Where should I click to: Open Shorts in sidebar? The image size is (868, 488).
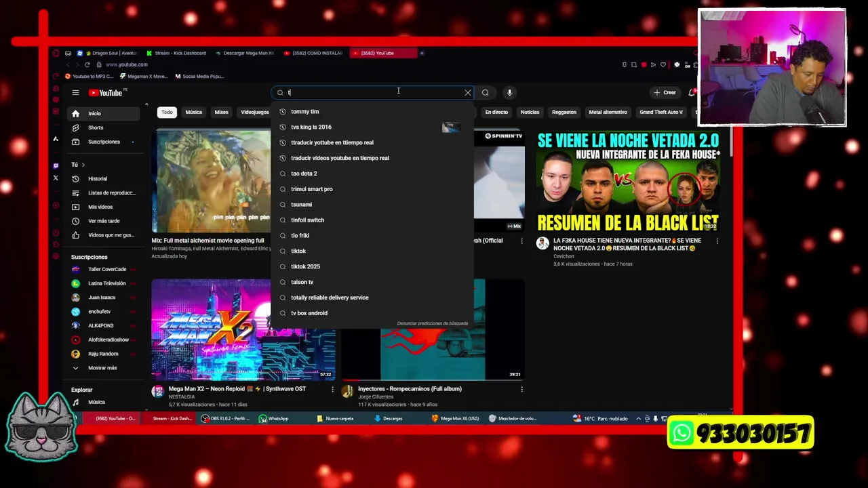click(102, 127)
